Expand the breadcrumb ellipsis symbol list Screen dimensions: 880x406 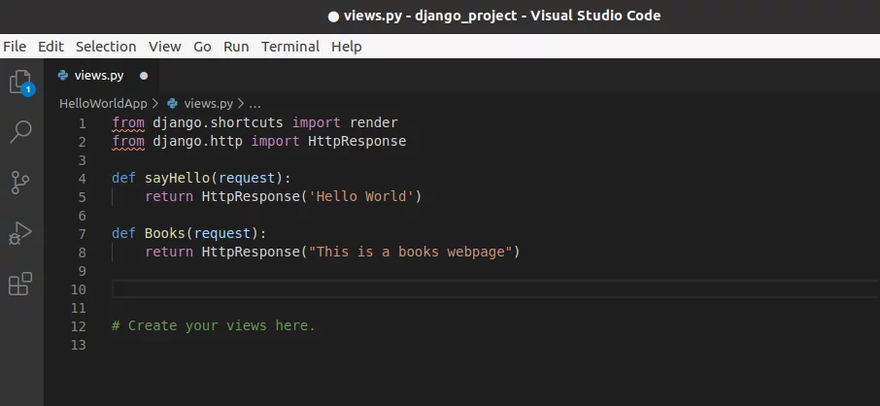(254, 103)
